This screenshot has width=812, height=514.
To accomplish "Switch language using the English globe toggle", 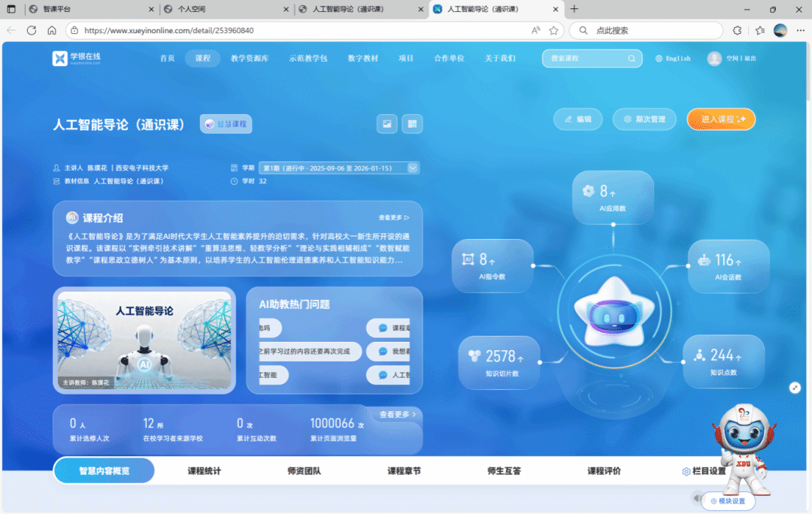I will coord(672,59).
